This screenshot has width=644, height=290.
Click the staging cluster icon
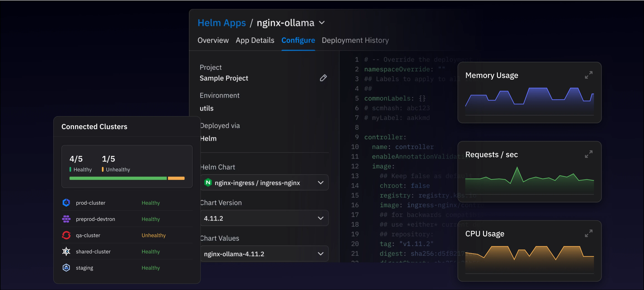pyautogui.click(x=66, y=267)
